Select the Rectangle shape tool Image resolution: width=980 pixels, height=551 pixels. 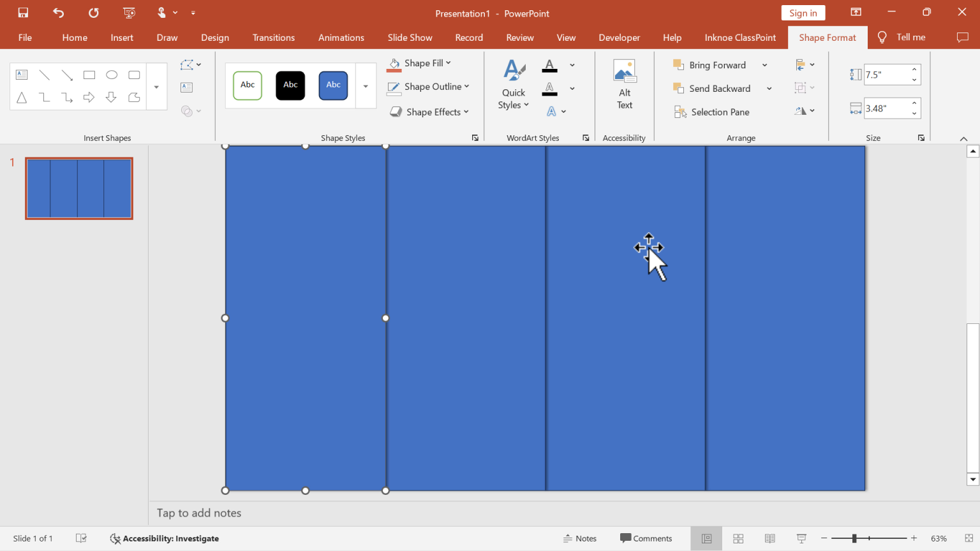(89, 75)
